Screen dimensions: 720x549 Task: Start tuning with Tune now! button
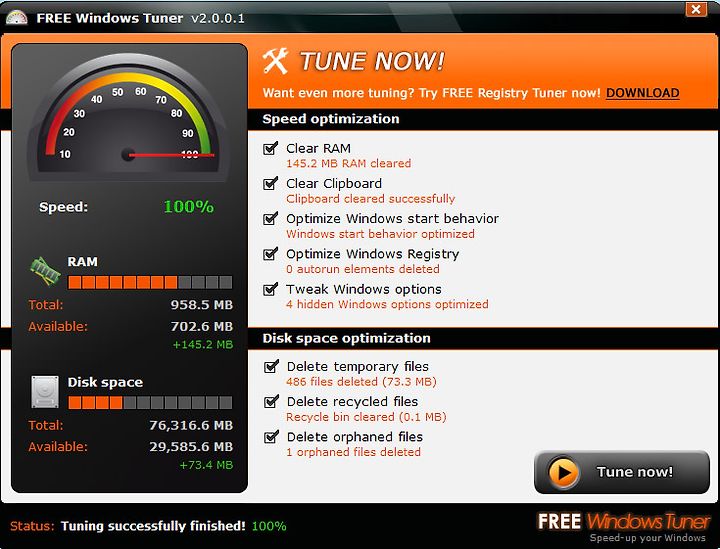click(622, 472)
